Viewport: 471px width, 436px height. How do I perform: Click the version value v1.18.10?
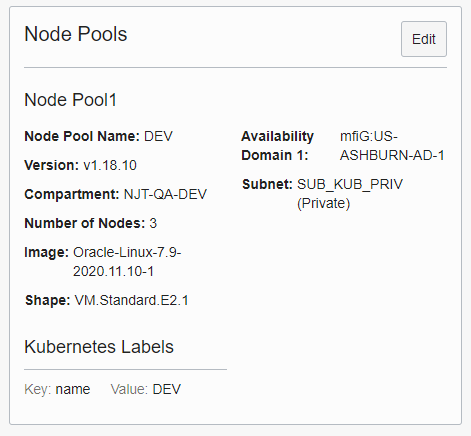tap(110, 165)
